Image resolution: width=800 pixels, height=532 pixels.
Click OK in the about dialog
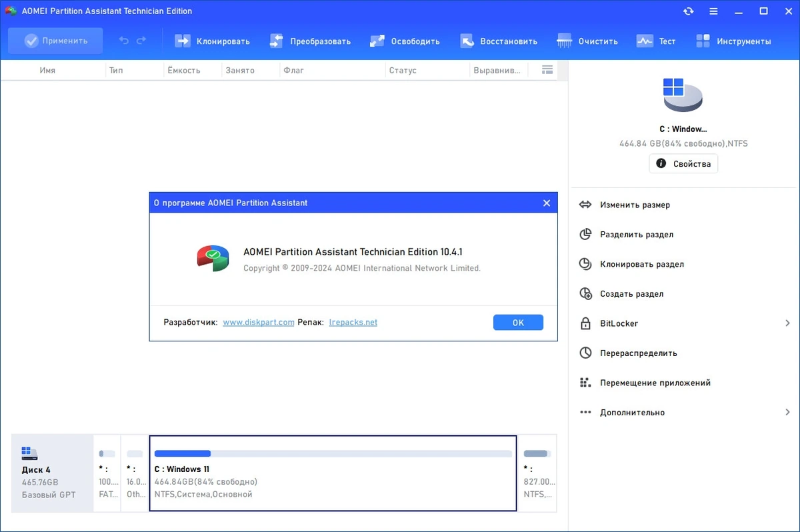[x=518, y=323]
